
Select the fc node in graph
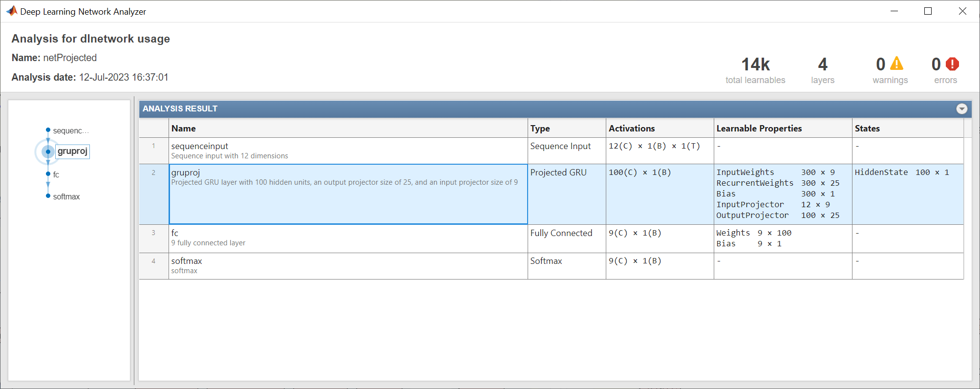pos(48,174)
